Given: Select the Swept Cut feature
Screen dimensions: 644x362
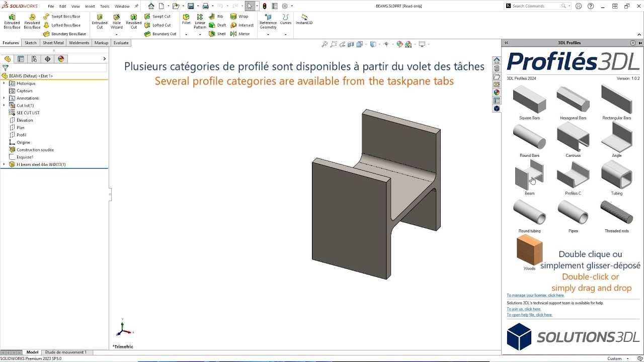Looking at the screenshot, I should (x=157, y=17).
